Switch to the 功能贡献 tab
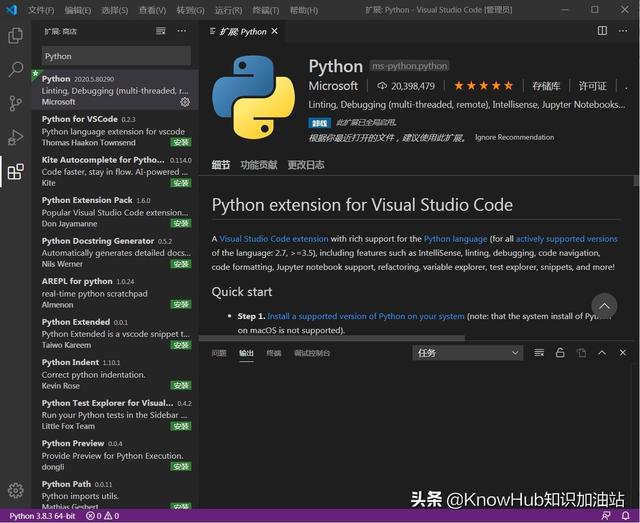The image size is (640, 523). [259, 165]
